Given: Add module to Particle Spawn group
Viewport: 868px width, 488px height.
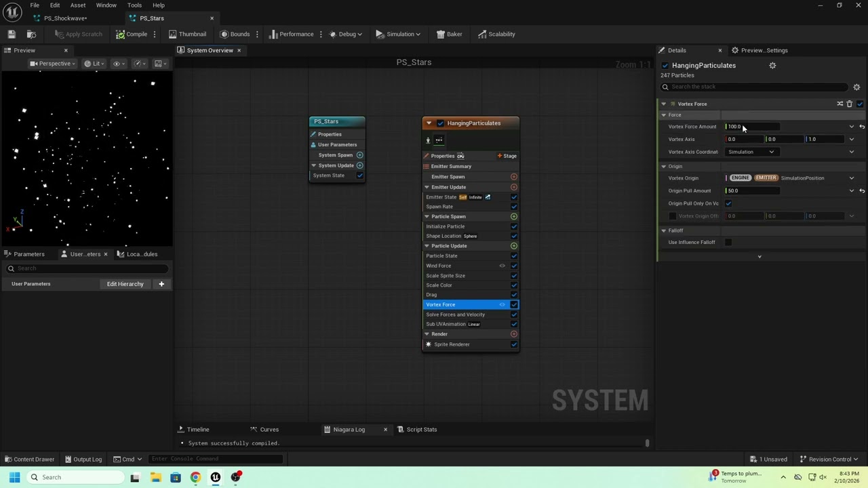Looking at the screenshot, I should click(513, 216).
